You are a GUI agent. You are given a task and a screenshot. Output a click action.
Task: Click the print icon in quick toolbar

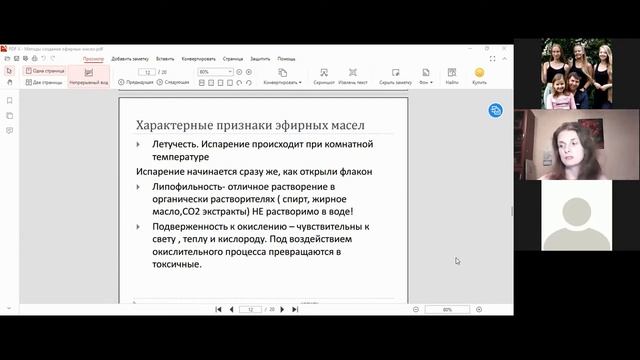pos(35,59)
